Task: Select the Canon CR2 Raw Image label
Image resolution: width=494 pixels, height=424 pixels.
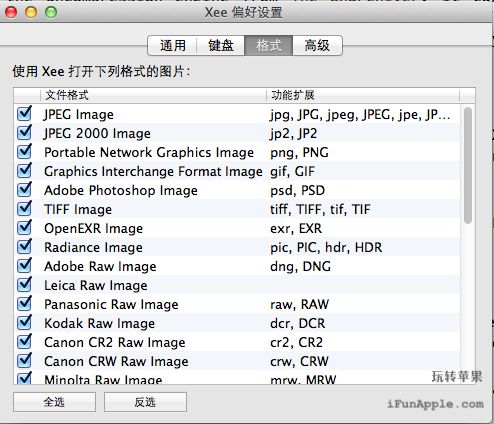Action: 115,343
